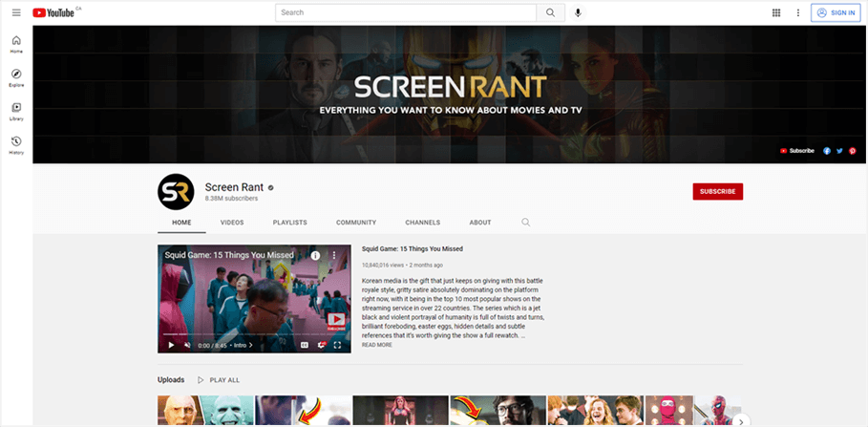This screenshot has height=427, width=868.
Task: Enter fullscreen on the video player
Action: [338, 345]
